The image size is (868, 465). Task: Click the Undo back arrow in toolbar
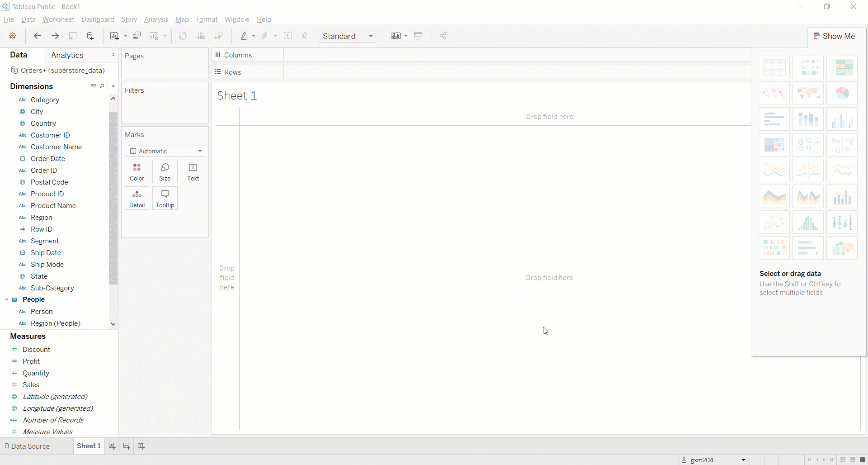(38, 36)
